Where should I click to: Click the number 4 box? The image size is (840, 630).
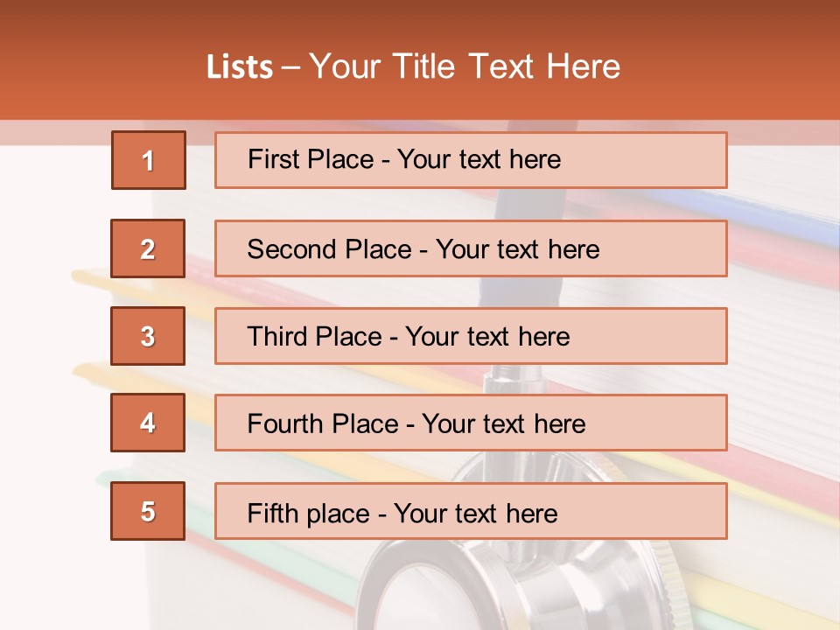(148, 423)
